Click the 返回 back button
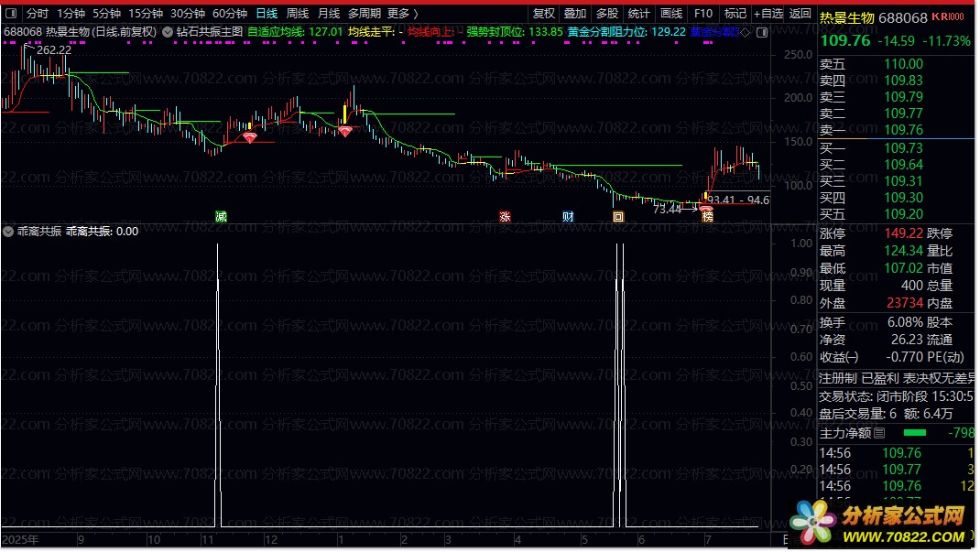Viewport: 980px width, 552px height. click(x=800, y=13)
